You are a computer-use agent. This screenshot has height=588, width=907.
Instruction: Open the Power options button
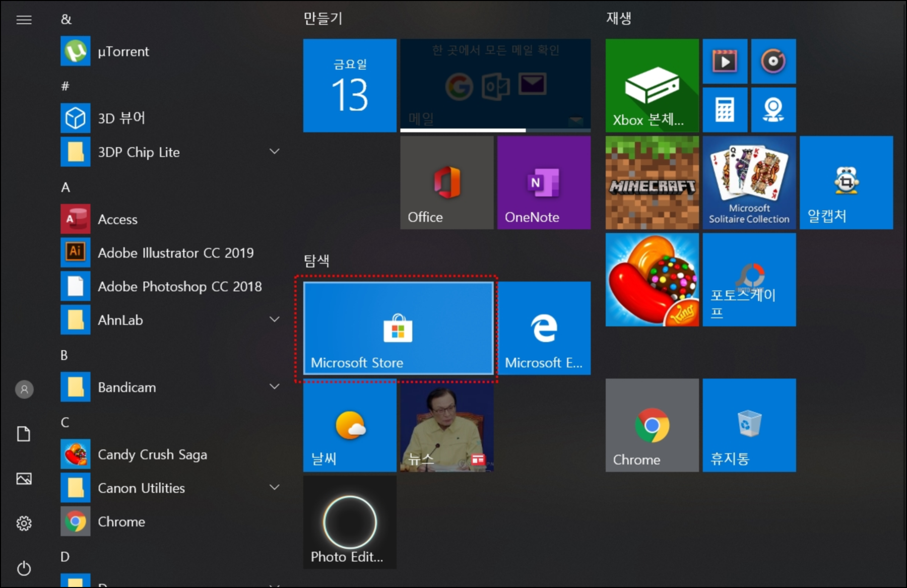coord(24,568)
